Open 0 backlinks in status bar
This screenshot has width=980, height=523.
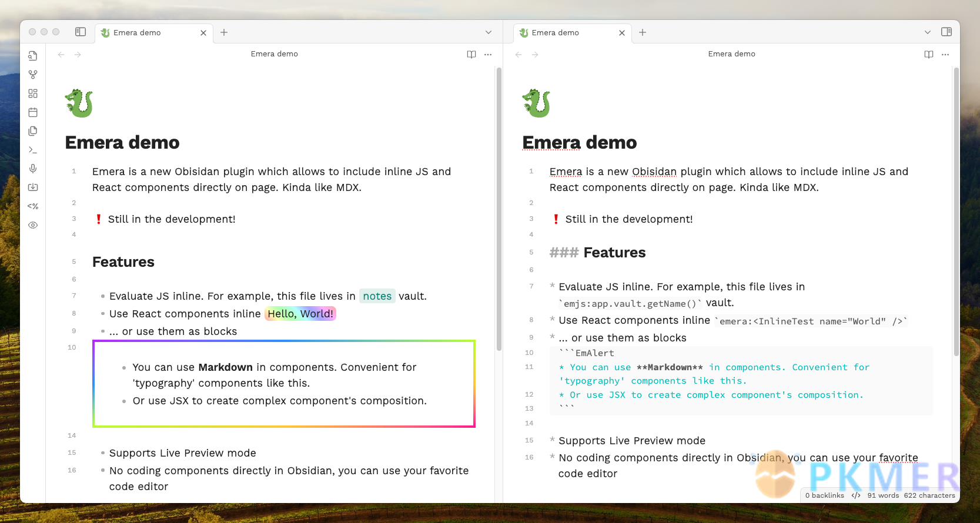click(x=825, y=495)
